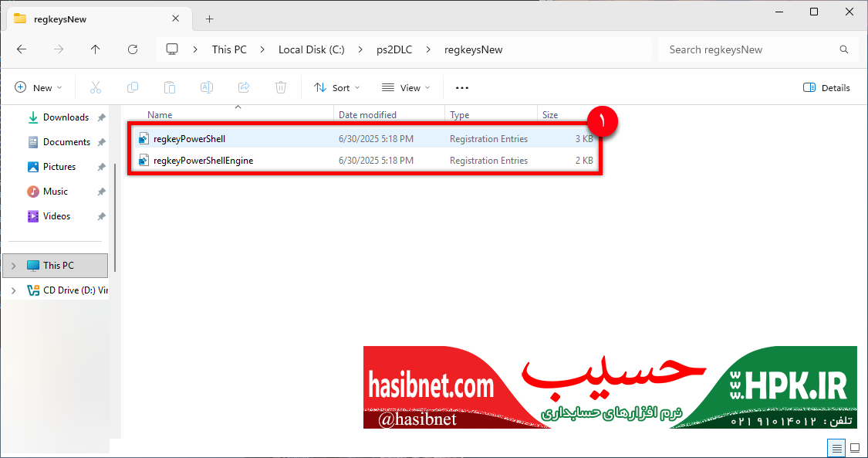
Task: Refresh the folder view
Action: (132, 49)
